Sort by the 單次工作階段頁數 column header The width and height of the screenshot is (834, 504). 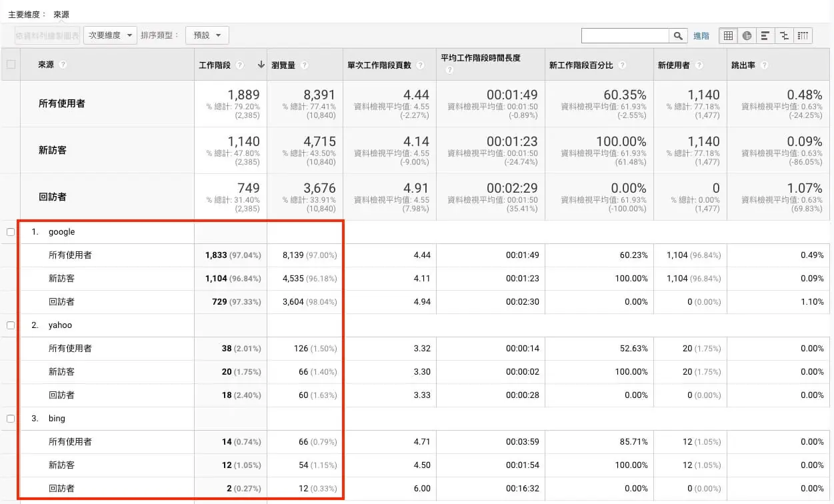point(379,65)
